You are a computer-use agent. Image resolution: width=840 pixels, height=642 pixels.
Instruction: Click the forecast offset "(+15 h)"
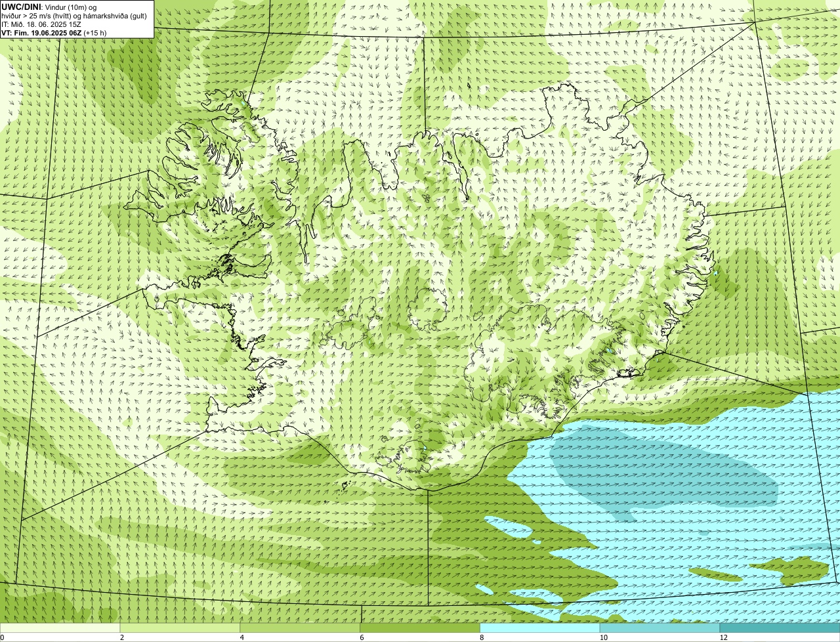coord(95,32)
